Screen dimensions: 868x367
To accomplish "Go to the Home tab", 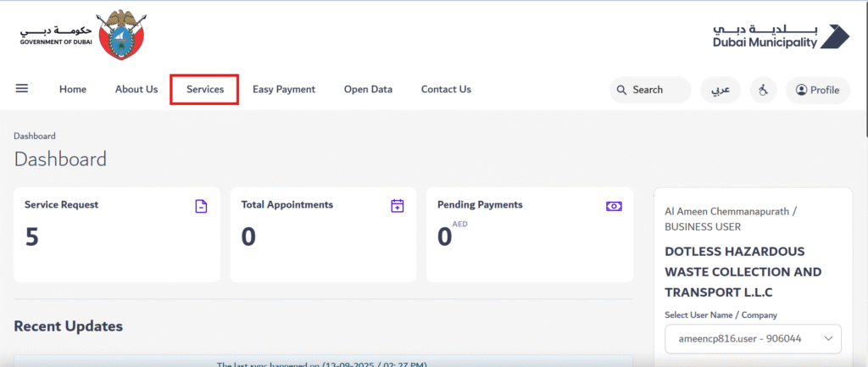I will pos(73,89).
